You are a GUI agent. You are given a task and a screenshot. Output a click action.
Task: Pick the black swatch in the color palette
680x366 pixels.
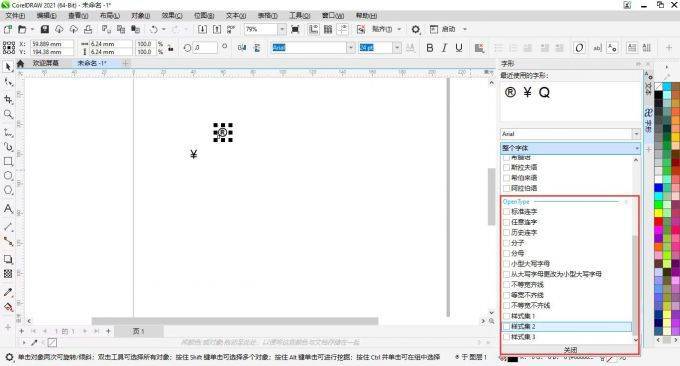(658, 95)
